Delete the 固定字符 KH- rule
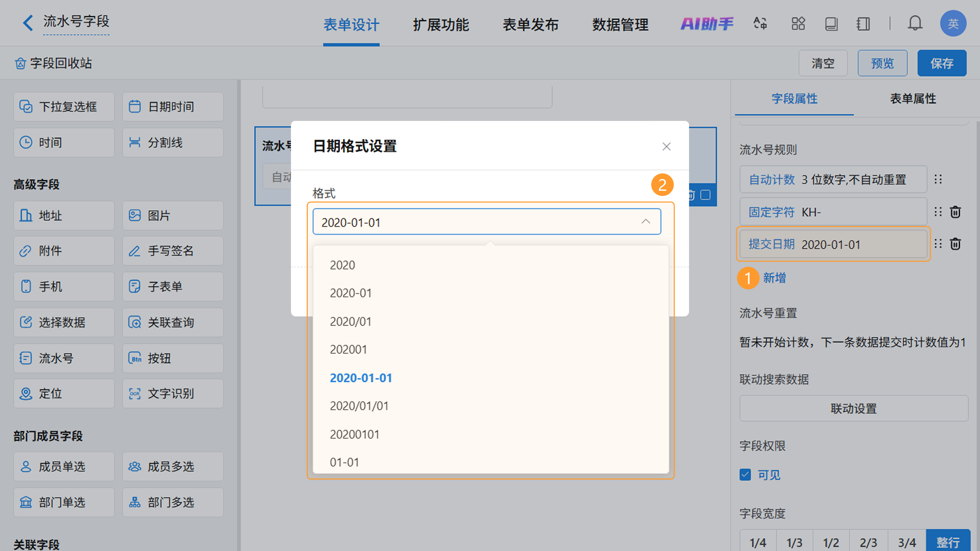 tap(955, 212)
